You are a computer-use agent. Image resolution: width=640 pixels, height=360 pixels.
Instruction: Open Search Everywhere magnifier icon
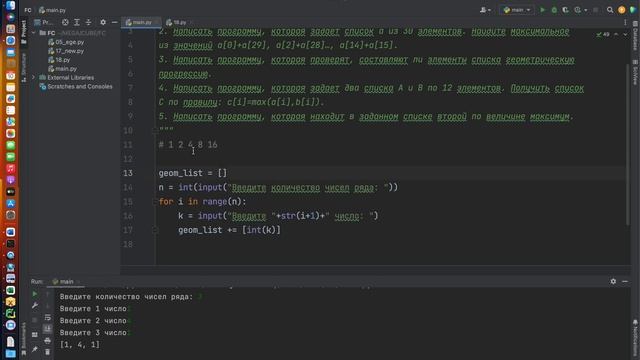610,10
